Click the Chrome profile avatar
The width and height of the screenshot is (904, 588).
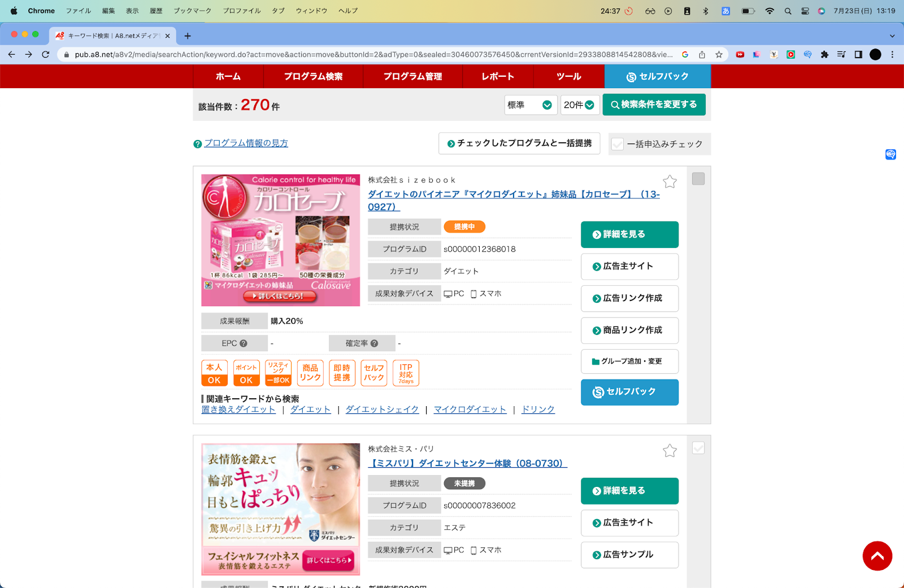[875, 55]
